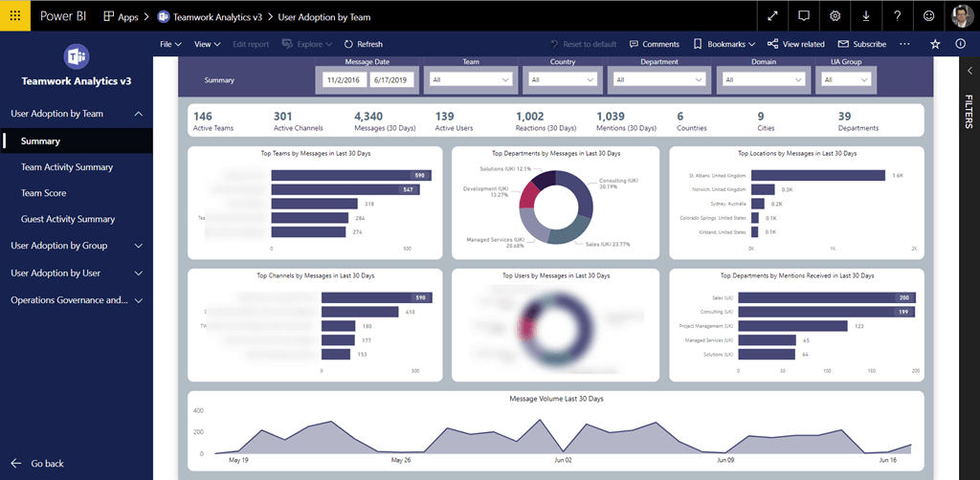The image size is (980, 480).
Task: Favorite this report with the star icon
Action: 935,44
